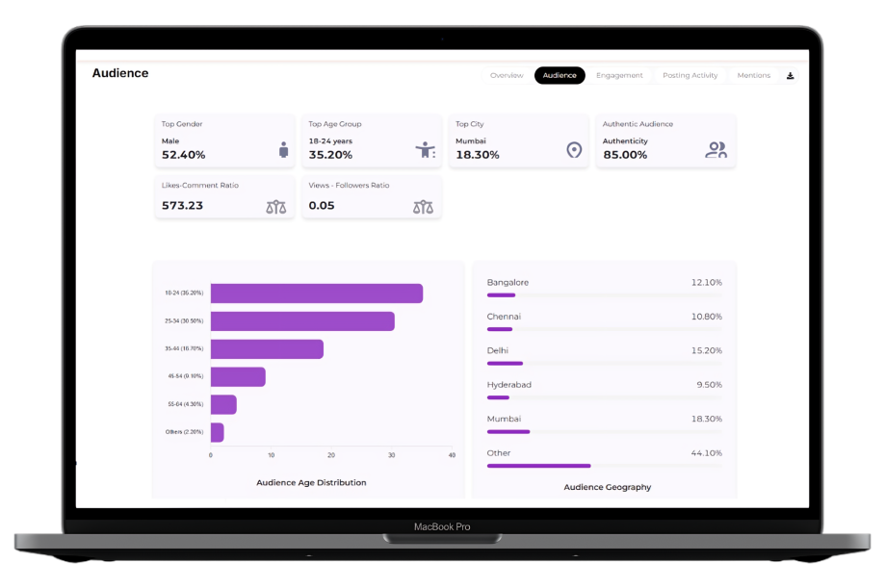Screen dimensions: 885x588
Task: Open the Mentions tab
Action: [753, 75]
